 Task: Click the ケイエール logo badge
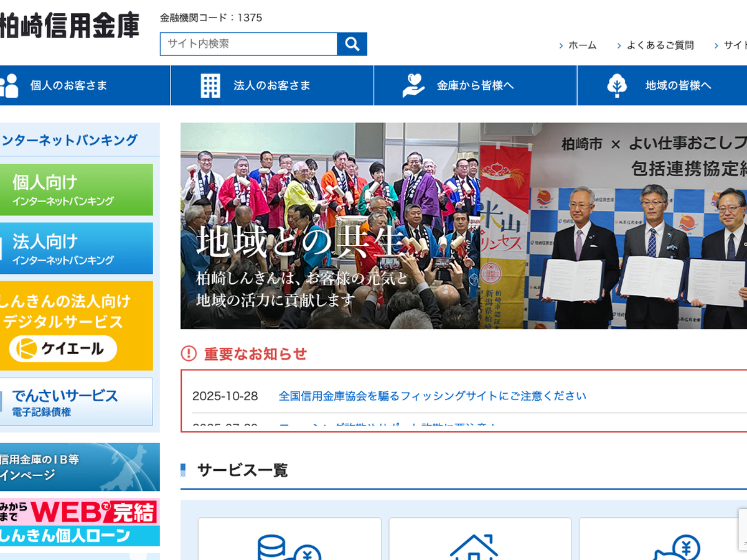[63, 348]
